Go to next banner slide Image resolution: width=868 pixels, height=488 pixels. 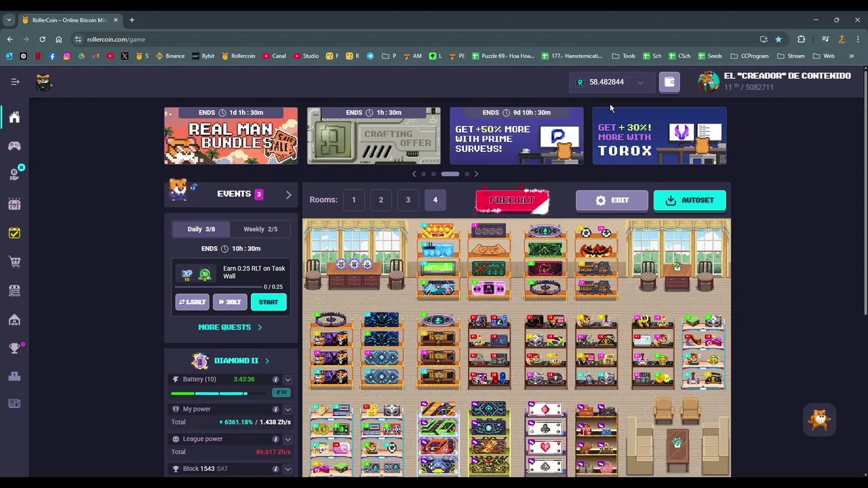pyautogui.click(x=476, y=174)
